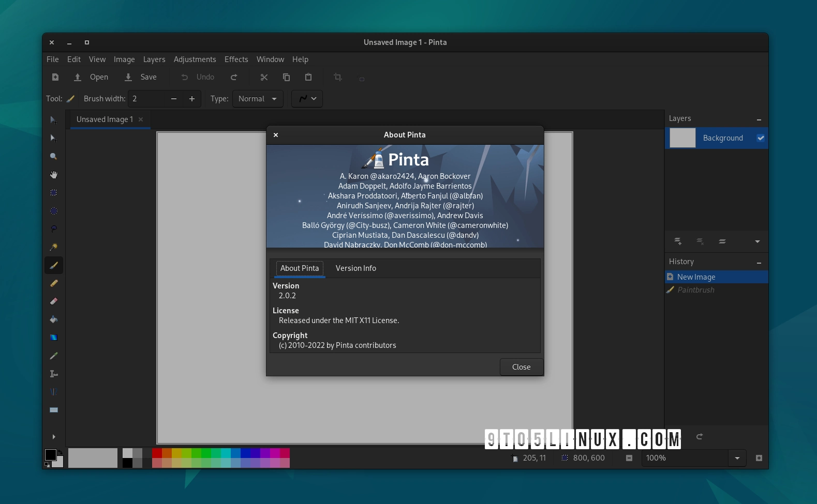Image resolution: width=817 pixels, height=504 pixels.
Task: Select the Text tool
Action: tap(53, 374)
